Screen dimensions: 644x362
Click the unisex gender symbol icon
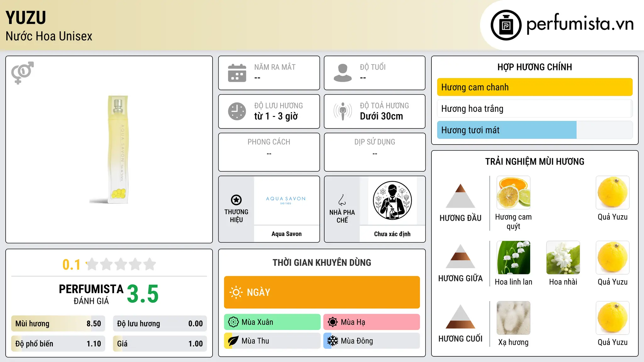click(x=22, y=73)
